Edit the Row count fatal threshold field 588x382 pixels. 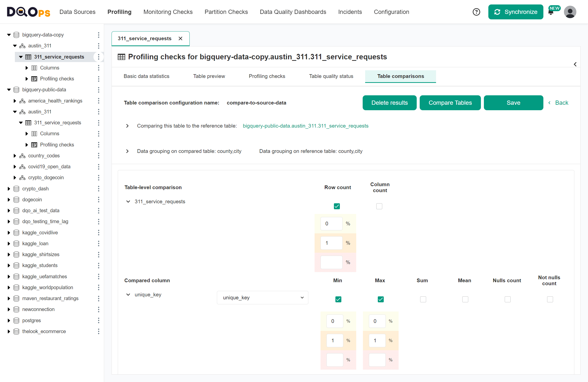[x=331, y=262]
